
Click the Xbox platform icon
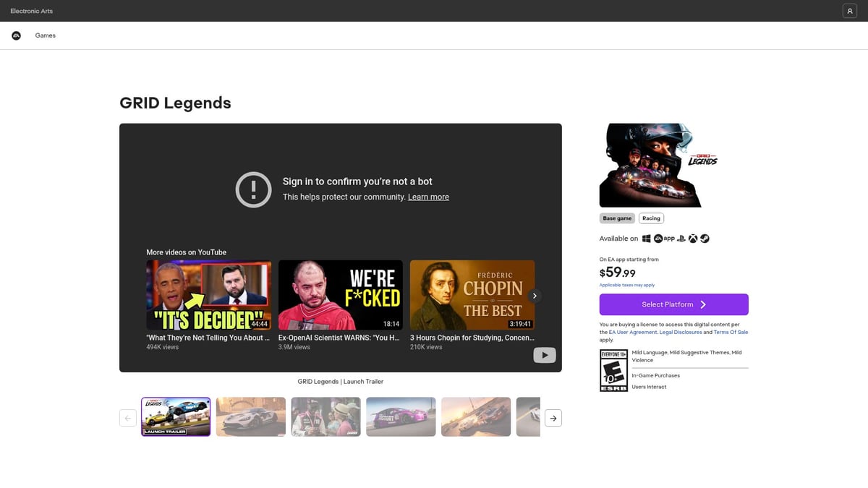click(693, 239)
